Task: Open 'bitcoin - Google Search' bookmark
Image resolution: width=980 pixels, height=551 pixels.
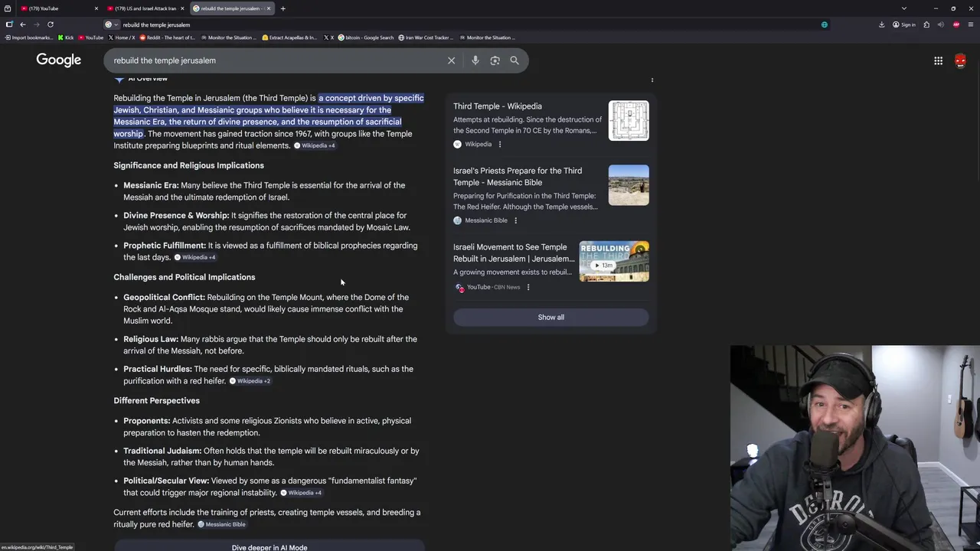Action: [x=367, y=37]
